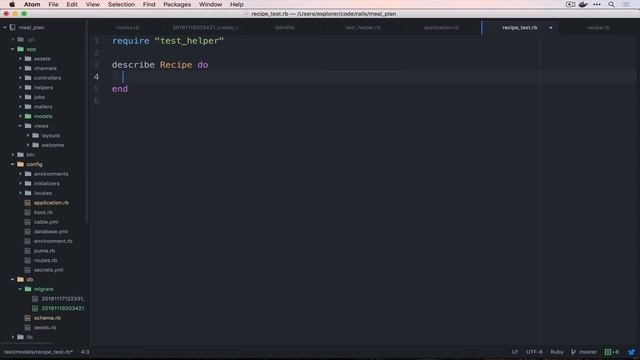The width and height of the screenshot is (640, 360).
Task: Switch to the routes.rb tab
Action: click(x=127, y=28)
